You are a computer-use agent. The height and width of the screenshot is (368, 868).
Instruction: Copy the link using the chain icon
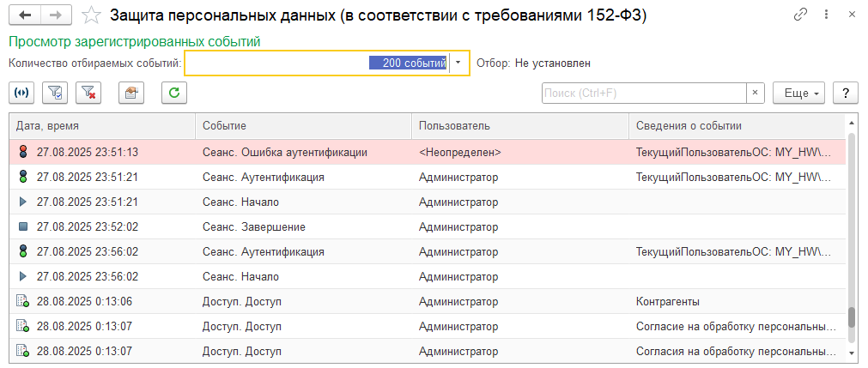[x=801, y=15]
